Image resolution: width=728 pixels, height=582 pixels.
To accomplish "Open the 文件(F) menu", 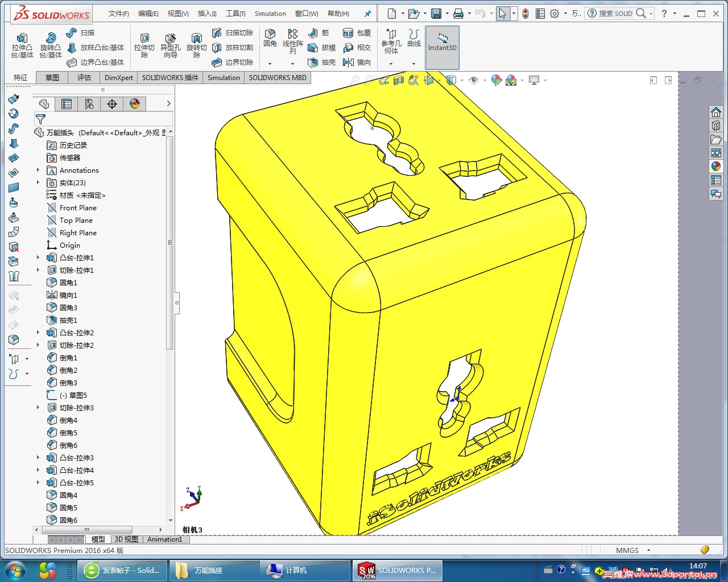I will point(118,14).
